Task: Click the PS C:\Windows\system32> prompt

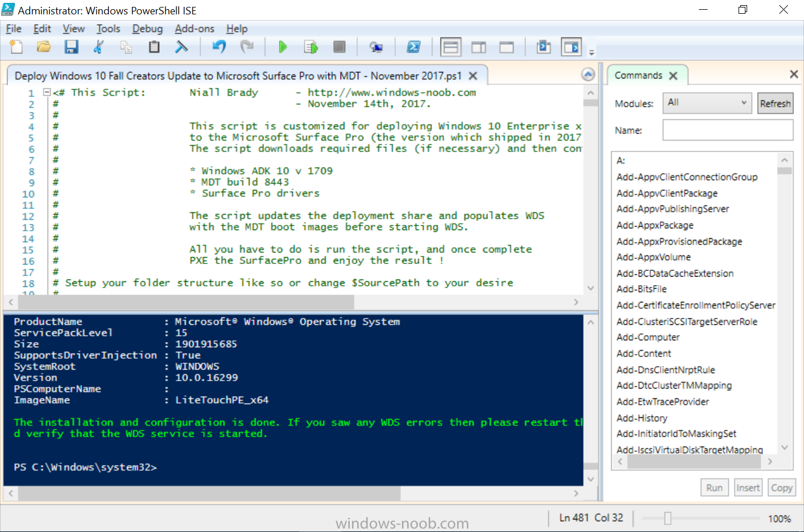Action: (85, 467)
